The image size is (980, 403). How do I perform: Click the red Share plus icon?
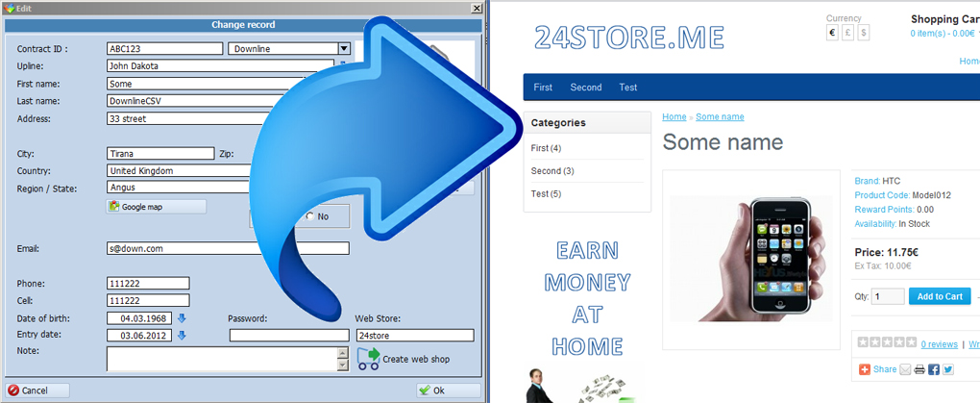tap(865, 369)
